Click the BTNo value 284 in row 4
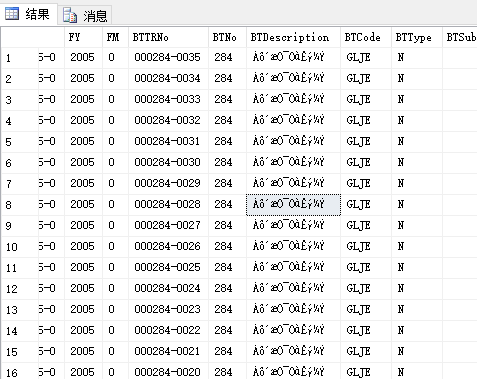477x379 pixels. pyautogui.click(x=227, y=121)
